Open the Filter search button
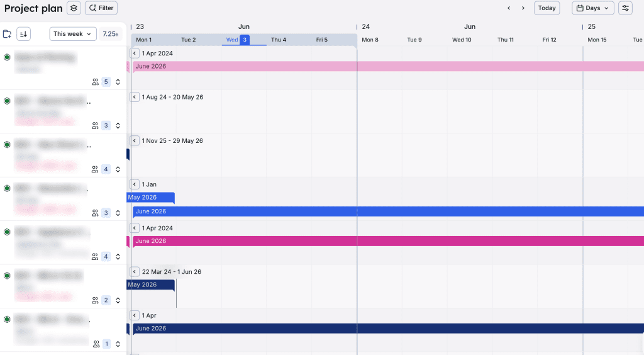Screen dimensions: 644x355 (101, 8)
